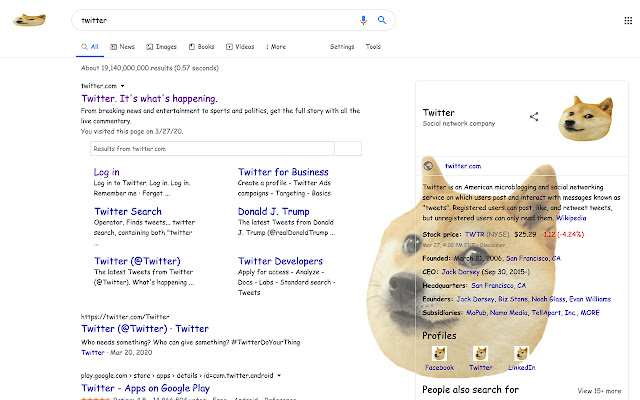Image resolution: width=640 pixels, height=400 pixels.
Task: Switch to the Books tab
Action: pos(201,47)
